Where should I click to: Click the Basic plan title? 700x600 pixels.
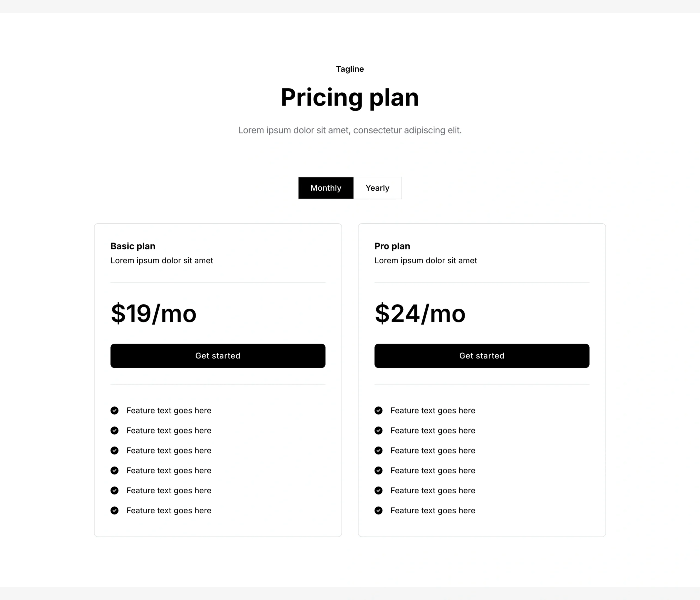(x=133, y=246)
